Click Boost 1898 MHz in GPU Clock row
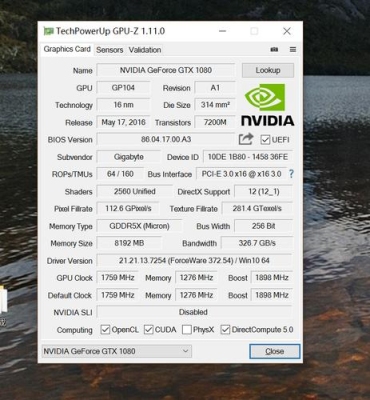 click(x=272, y=278)
